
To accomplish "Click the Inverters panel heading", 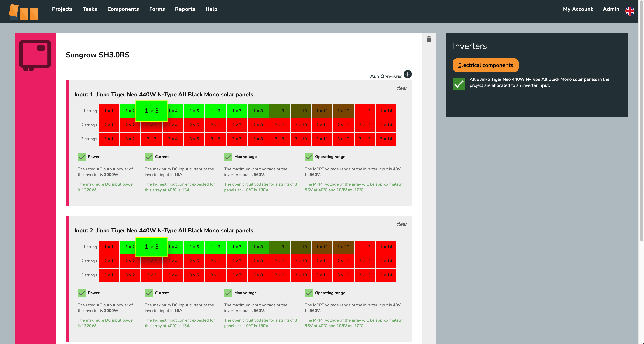I will [x=470, y=46].
